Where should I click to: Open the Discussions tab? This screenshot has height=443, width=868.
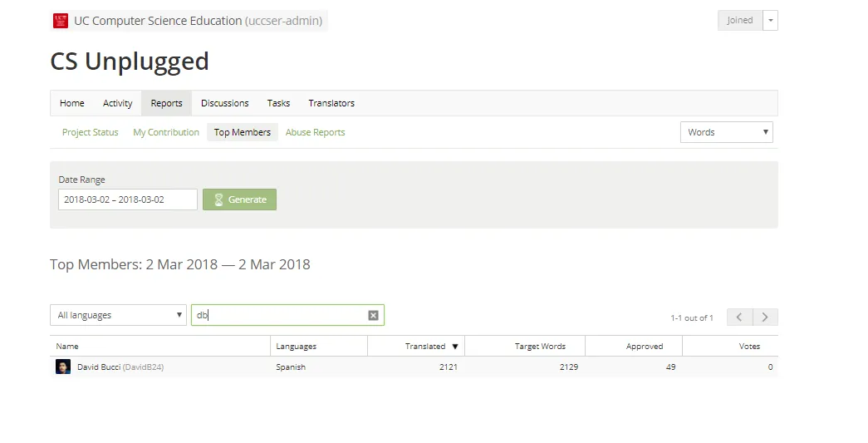coord(225,103)
